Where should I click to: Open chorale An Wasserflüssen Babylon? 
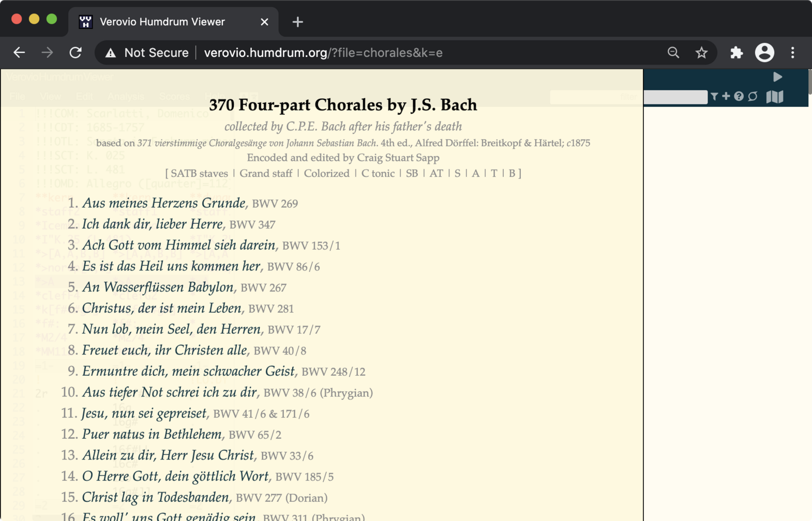point(158,287)
